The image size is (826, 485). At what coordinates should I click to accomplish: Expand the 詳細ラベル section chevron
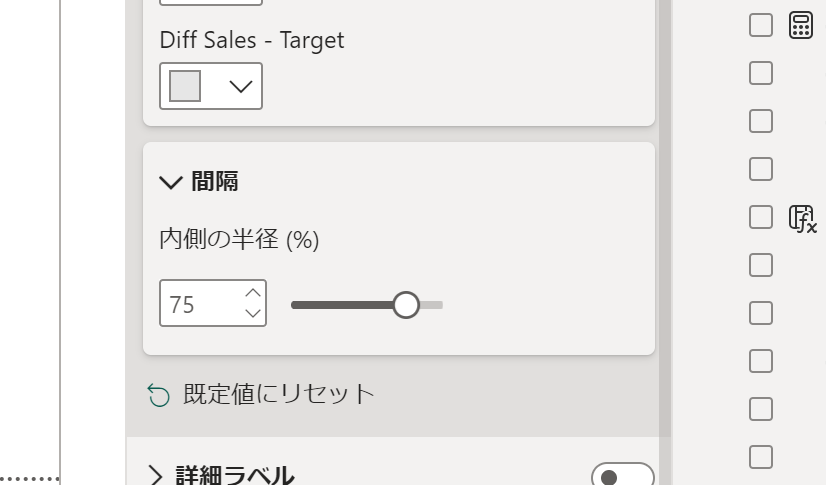coord(155,476)
